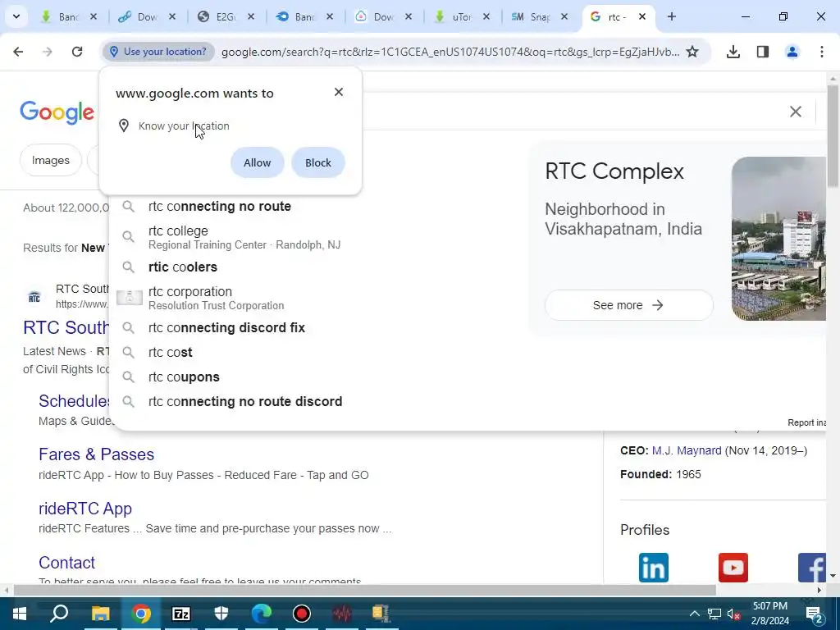Open the Schedules sitelink
The width and height of the screenshot is (840, 630).
(x=74, y=400)
